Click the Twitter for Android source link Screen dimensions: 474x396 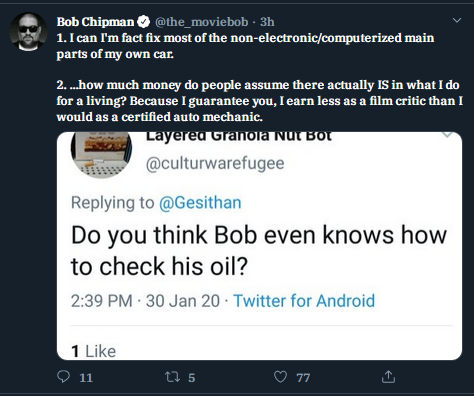304,301
